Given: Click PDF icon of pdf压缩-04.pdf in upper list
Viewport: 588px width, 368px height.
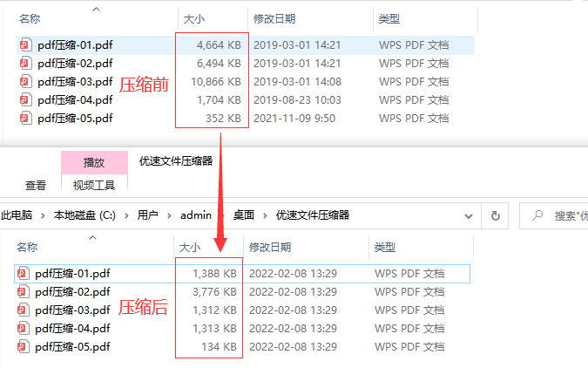Looking at the screenshot, I should coord(25,100).
